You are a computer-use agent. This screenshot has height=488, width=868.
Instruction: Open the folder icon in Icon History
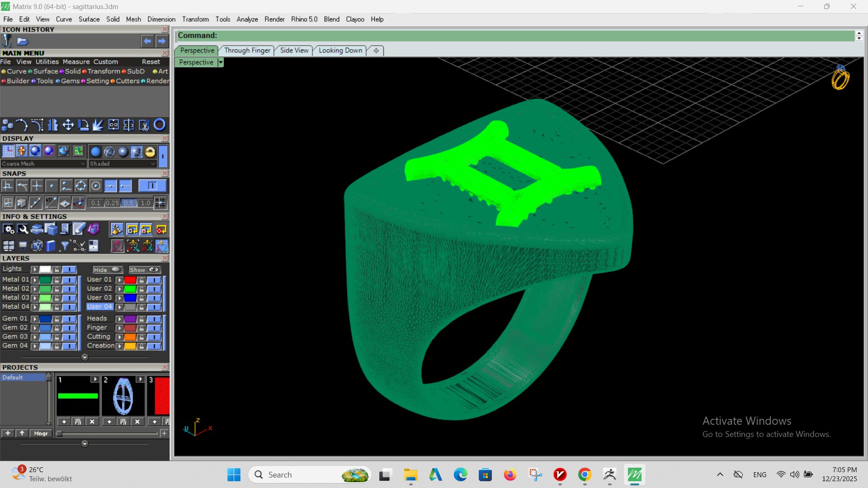[23, 42]
